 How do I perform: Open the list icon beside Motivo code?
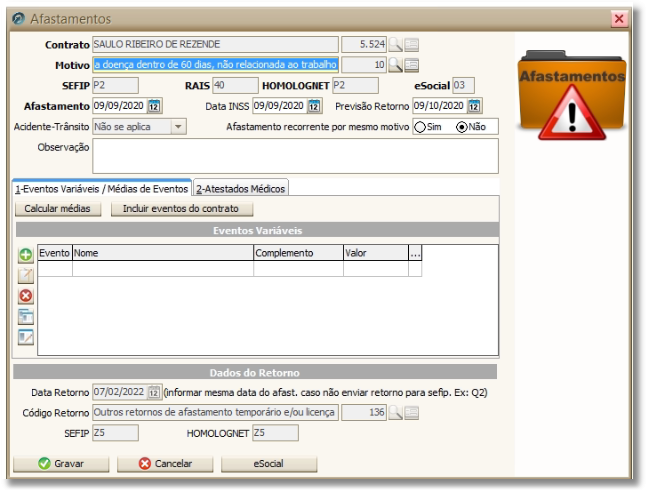pos(411,65)
